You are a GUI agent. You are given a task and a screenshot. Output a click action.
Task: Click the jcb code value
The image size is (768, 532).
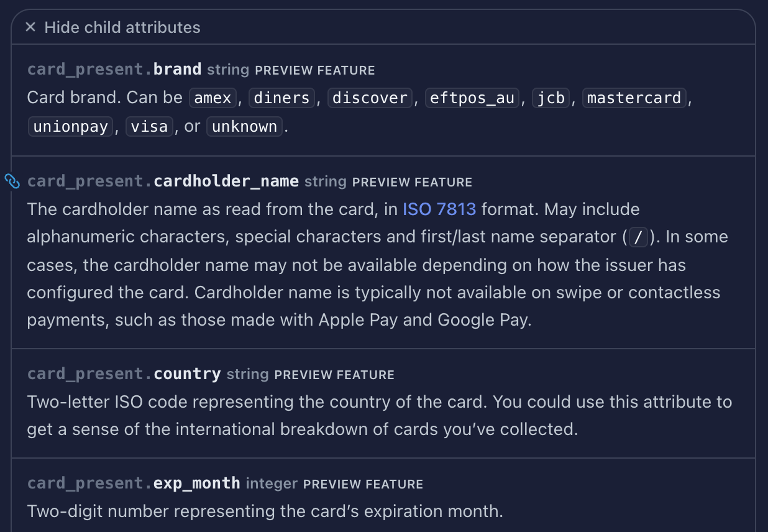click(x=550, y=97)
